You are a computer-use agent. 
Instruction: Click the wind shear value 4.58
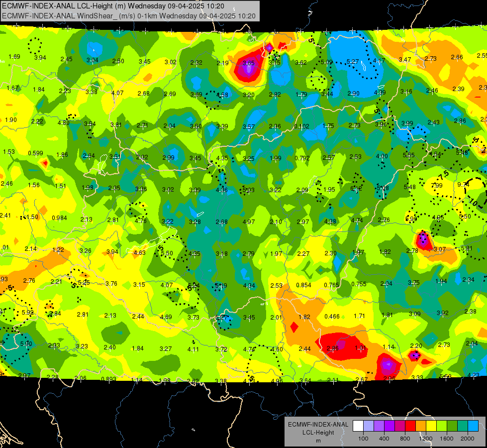(x=222, y=95)
